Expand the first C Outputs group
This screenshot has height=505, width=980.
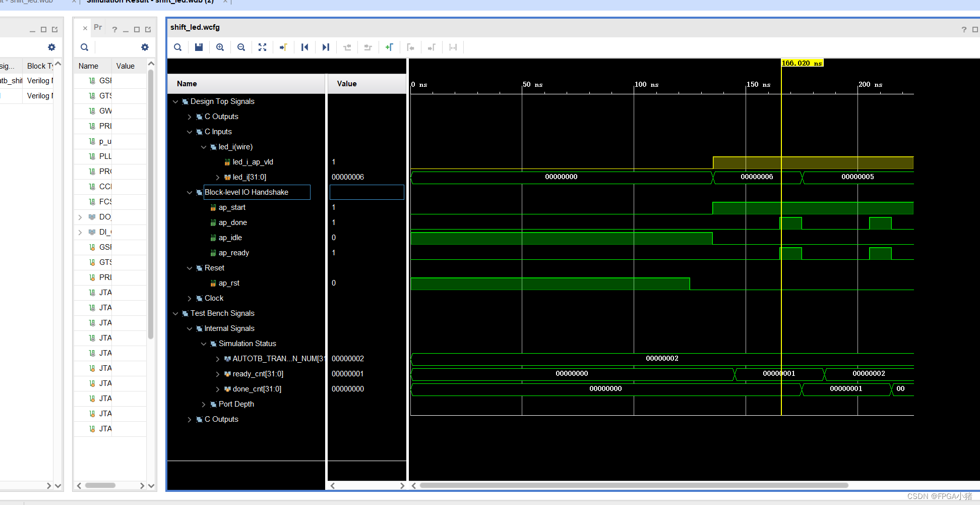pyautogui.click(x=190, y=117)
